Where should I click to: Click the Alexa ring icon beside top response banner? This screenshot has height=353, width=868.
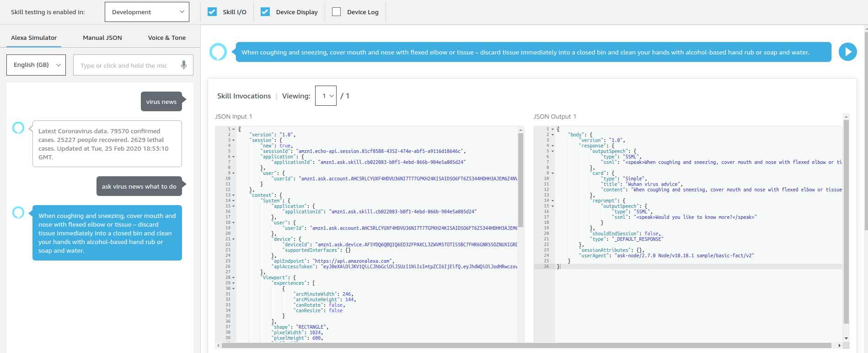tap(218, 52)
